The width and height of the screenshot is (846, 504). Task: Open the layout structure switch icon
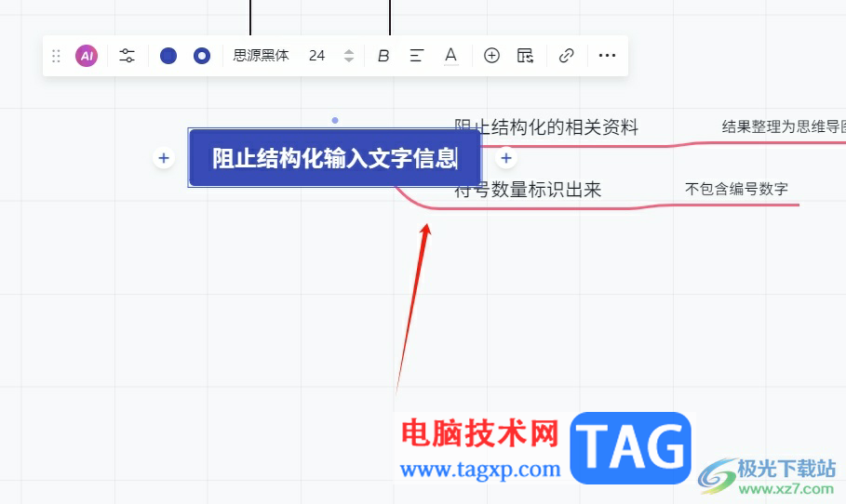tap(525, 56)
